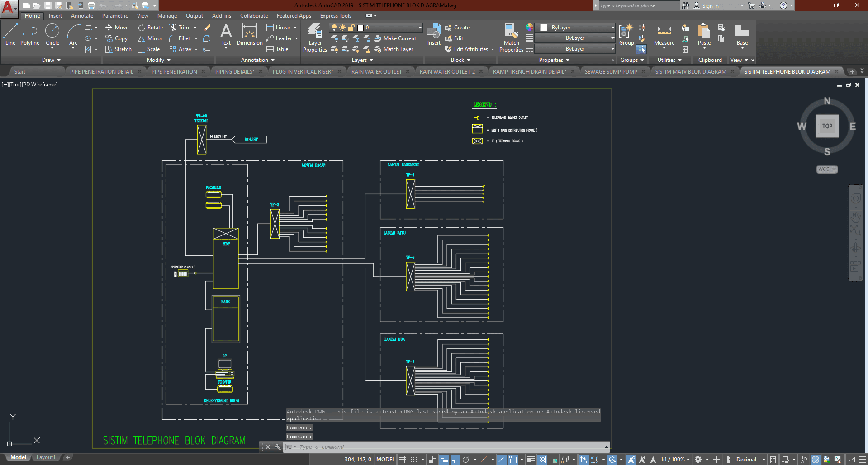Toggle MODEL space button in status bar
Screen dimensions: 868x465
385,460
